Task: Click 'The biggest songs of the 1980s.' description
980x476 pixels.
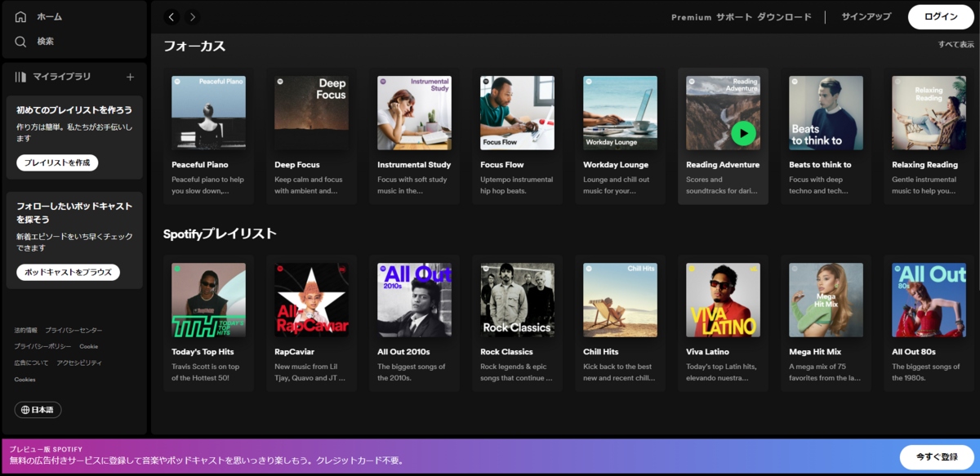Action: click(x=926, y=372)
